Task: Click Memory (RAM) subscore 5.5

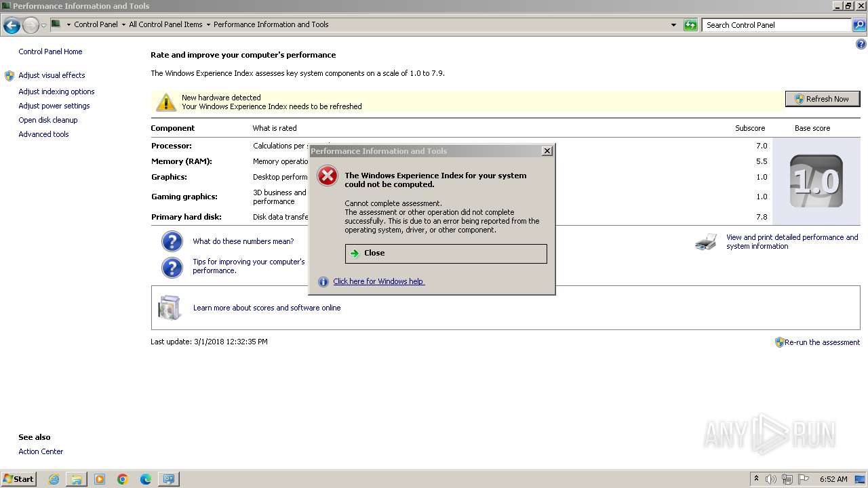Action: [x=761, y=161]
